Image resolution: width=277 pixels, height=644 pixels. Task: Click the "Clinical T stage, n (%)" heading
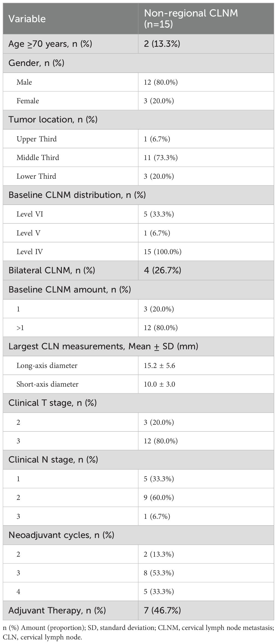(x=52, y=403)
